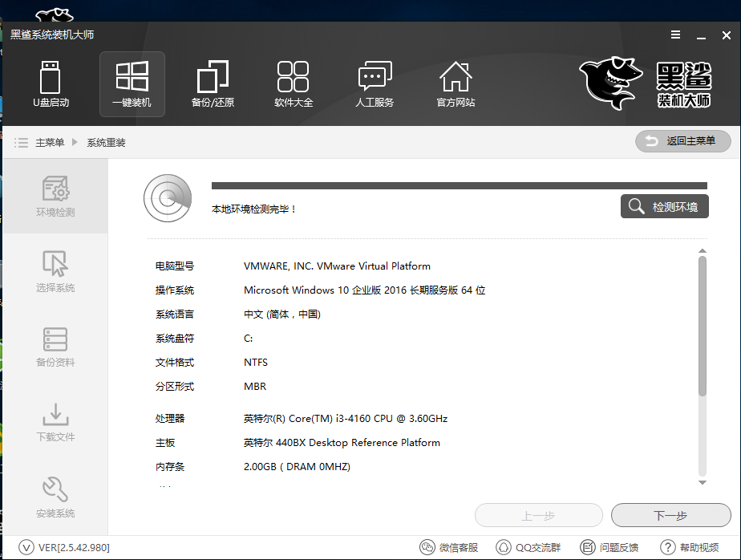Select 下载文件 step in sidebar
The height and width of the screenshot is (560, 741).
55,422
